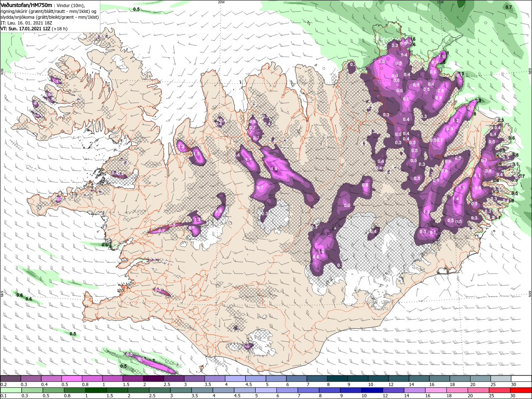Image resolution: width=532 pixels, height=399 pixels.
Task: Select darkest purple snow swatch between 2 and 2.5
Action: [x=153, y=379]
